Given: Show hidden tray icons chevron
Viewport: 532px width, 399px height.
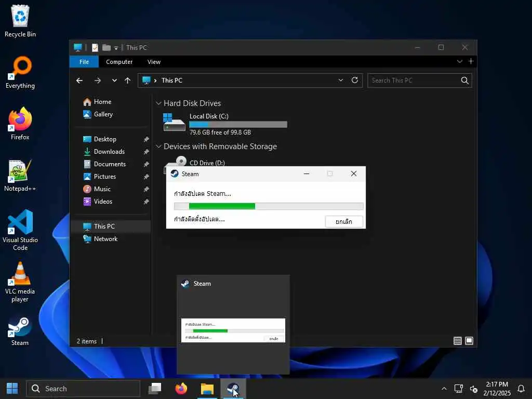Looking at the screenshot, I should point(444,389).
